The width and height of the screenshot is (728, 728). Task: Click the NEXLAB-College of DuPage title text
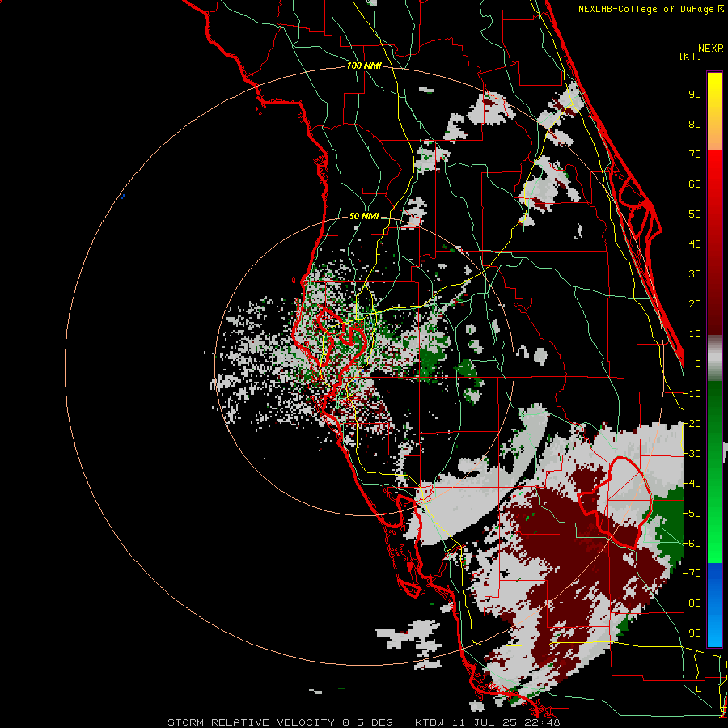650,9
